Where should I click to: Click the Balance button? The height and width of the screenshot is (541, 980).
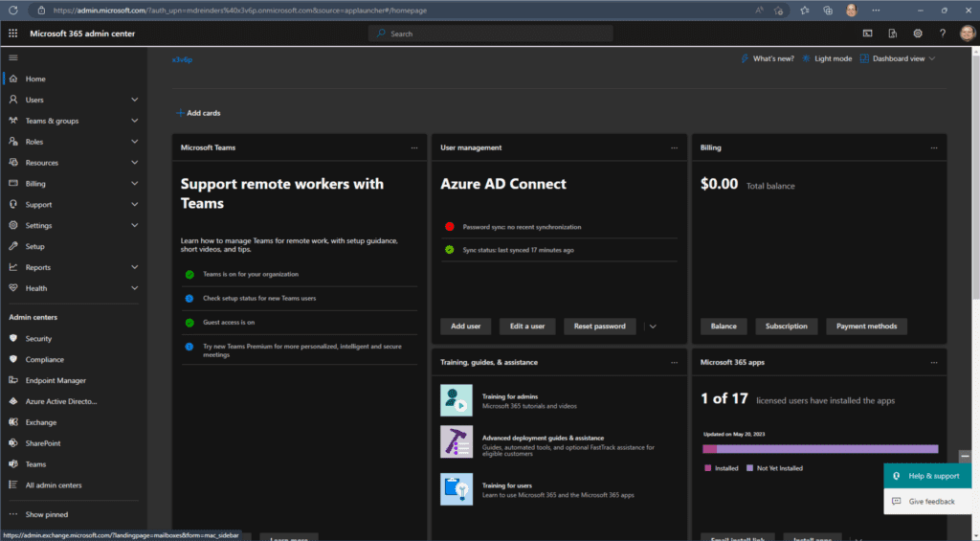click(724, 326)
